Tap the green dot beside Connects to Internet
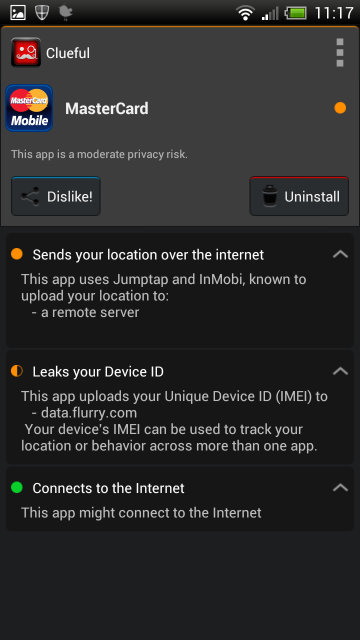This screenshot has height=640, width=360. pos(17,487)
